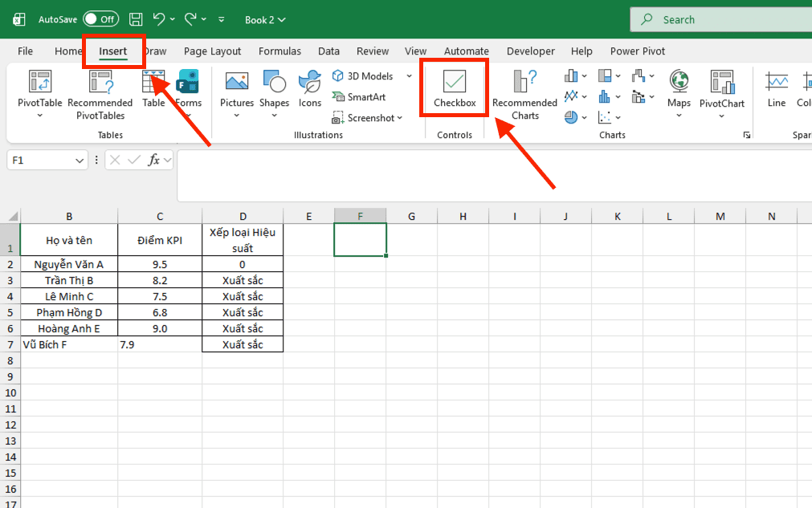Switch to the View tab
812x508 pixels.
point(415,51)
